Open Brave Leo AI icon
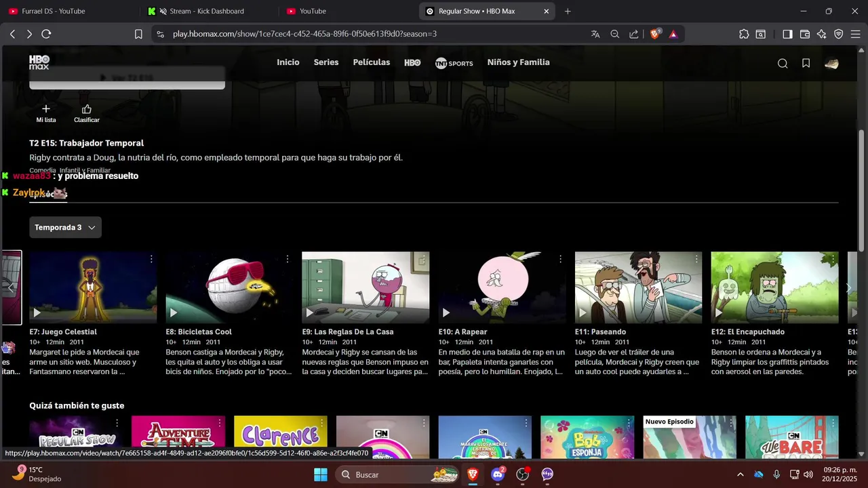This screenshot has height=488, width=868. tap(822, 34)
